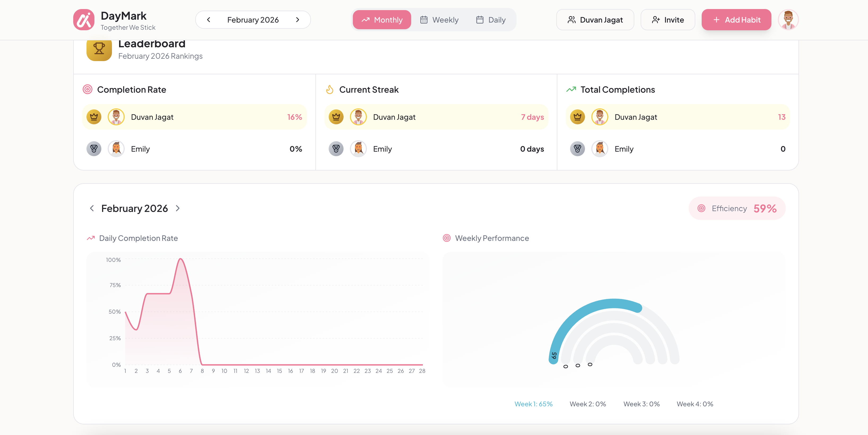Click the Current Streak flame icon
This screenshot has width=868, height=435.
coord(329,89)
